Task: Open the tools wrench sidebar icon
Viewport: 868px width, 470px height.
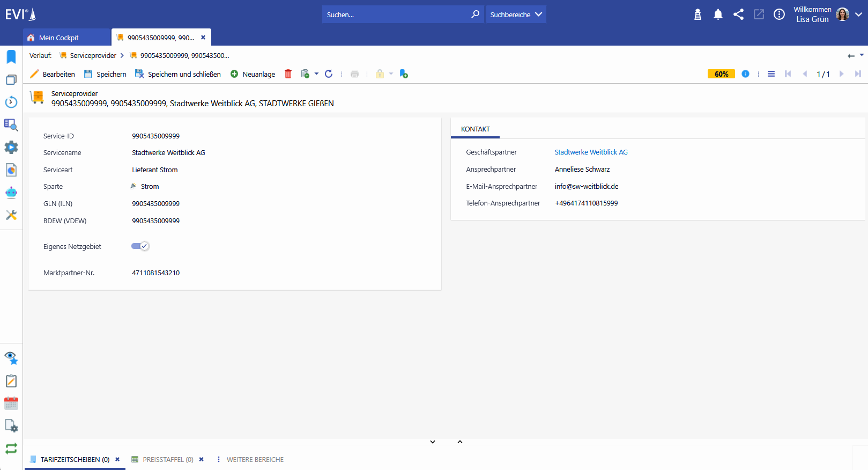Action: 11,215
